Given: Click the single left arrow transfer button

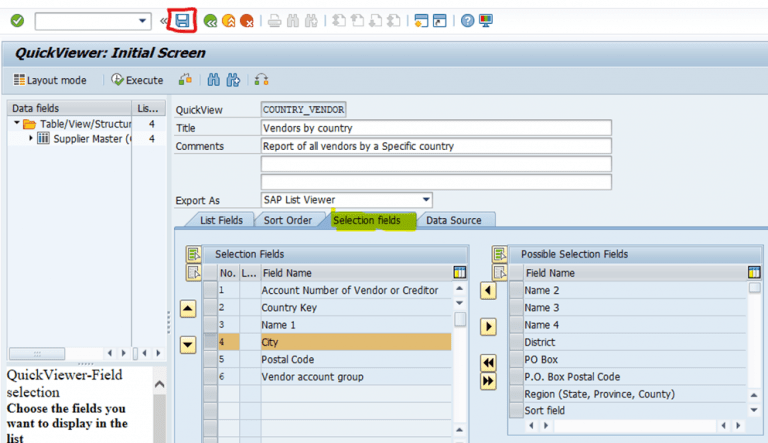Looking at the screenshot, I should click(489, 291).
